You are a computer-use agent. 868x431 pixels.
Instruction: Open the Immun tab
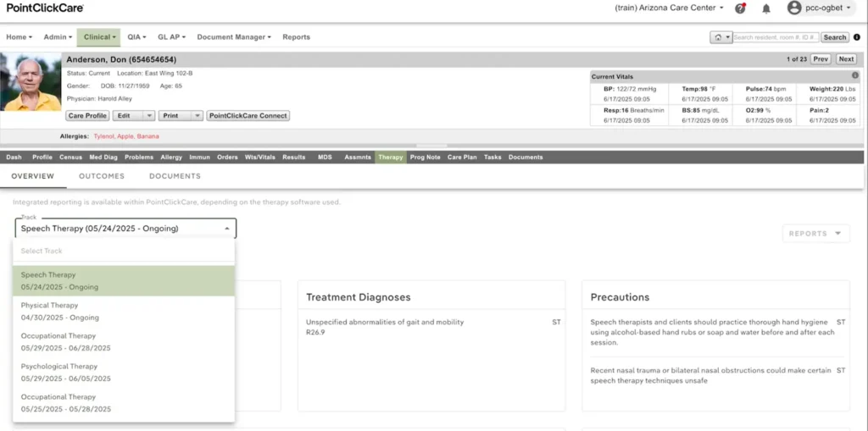pos(199,157)
